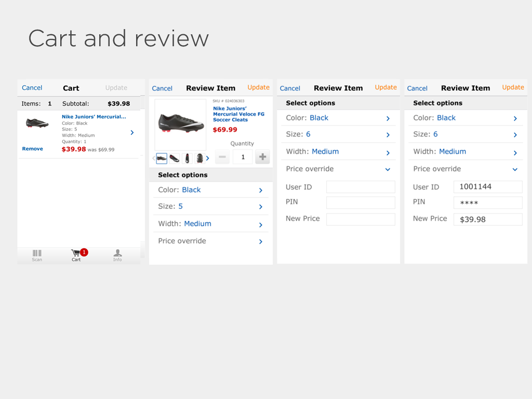Open Size: 6 on empty User ID screen

pyautogui.click(x=338, y=135)
